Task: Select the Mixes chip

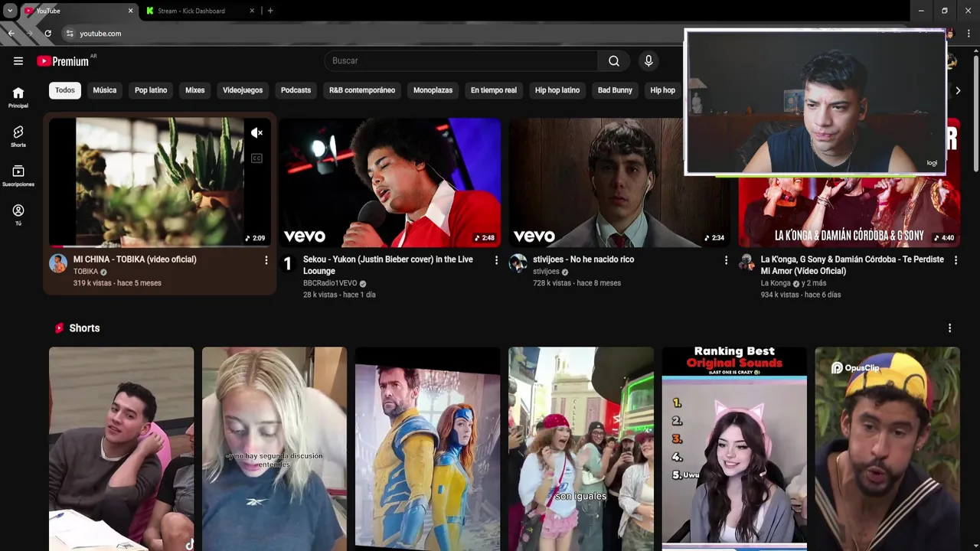Action: coord(195,90)
